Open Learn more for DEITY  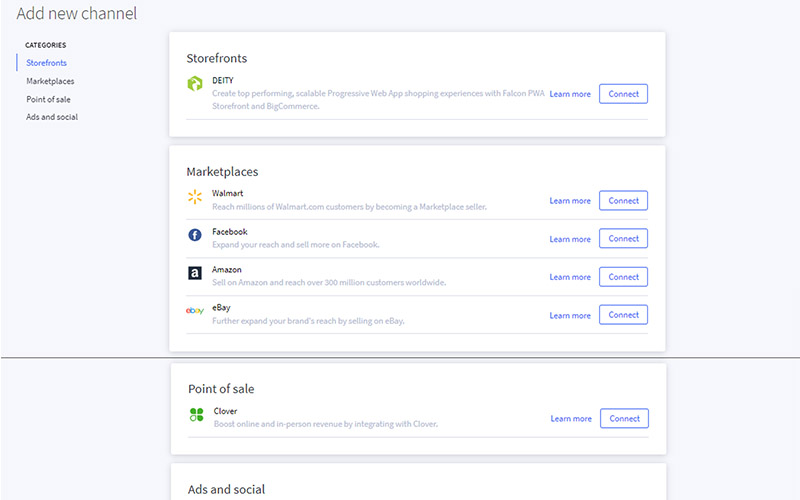tap(570, 94)
